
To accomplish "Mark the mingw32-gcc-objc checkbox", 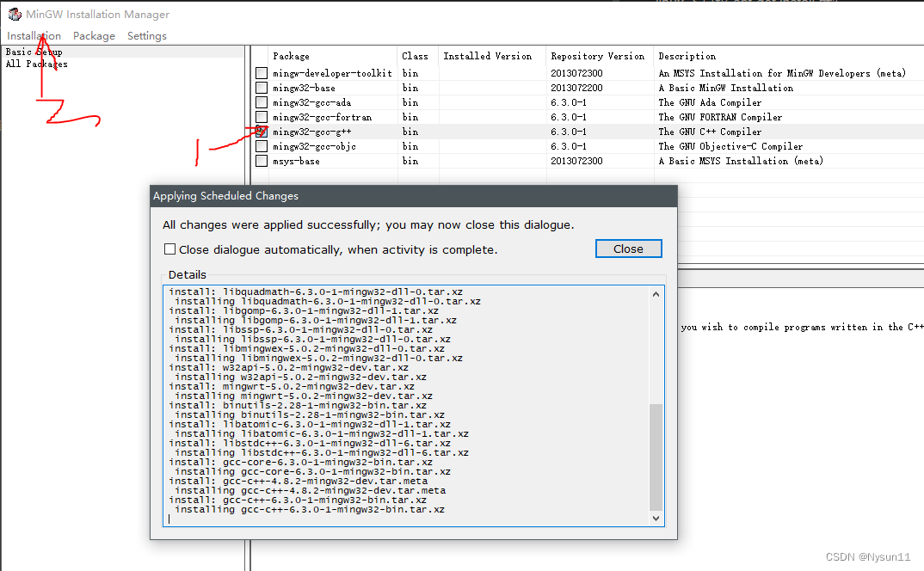I will click(262, 146).
